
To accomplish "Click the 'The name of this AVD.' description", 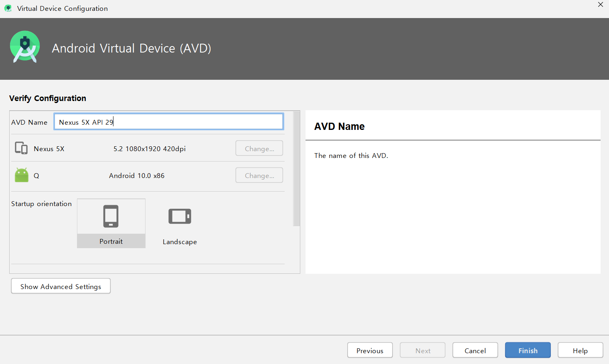I will click(x=351, y=156).
